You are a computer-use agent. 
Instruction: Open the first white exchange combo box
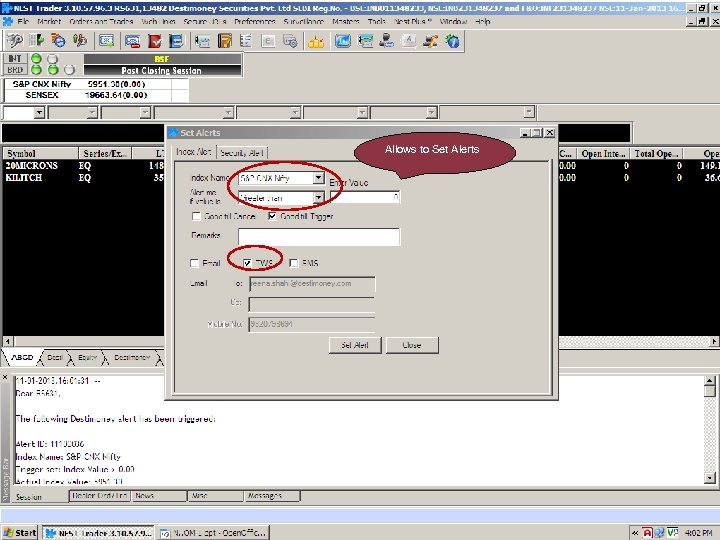23,112
